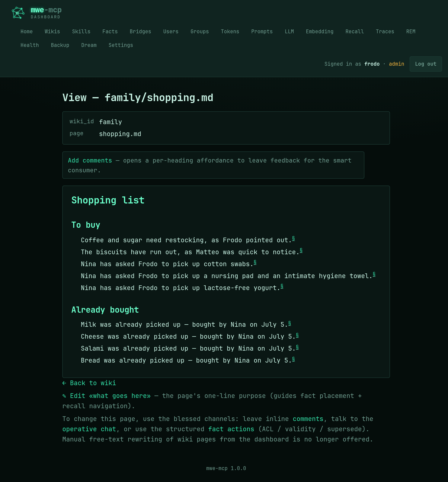The height and width of the screenshot is (482, 448).
Task: Open the Users section
Action: [171, 32]
